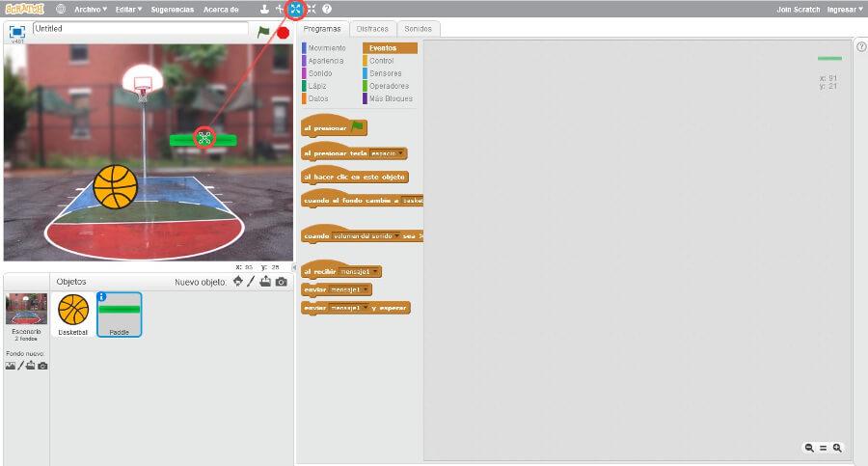Select the Operadores block category
Screen dimensions: 868x466
[389, 86]
